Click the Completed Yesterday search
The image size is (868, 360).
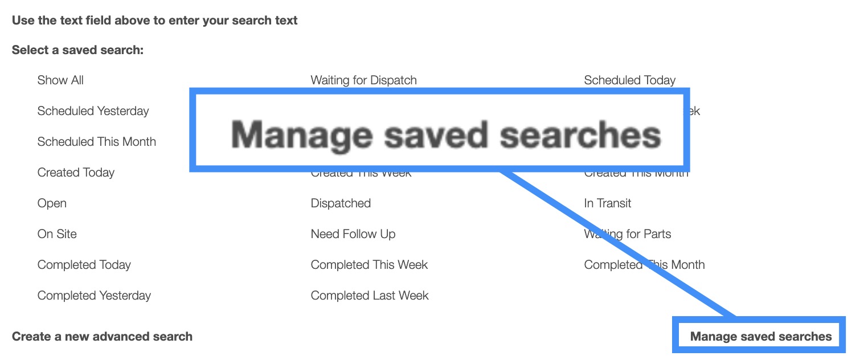tap(94, 296)
